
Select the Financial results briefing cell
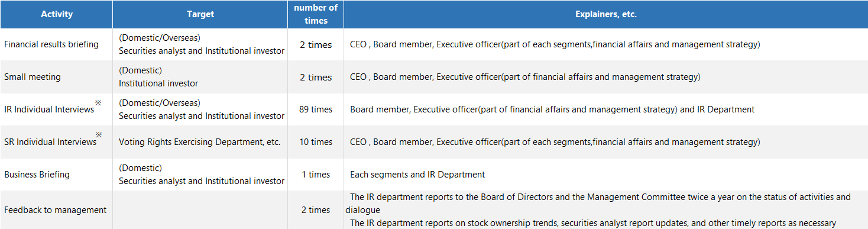click(56, 44)
